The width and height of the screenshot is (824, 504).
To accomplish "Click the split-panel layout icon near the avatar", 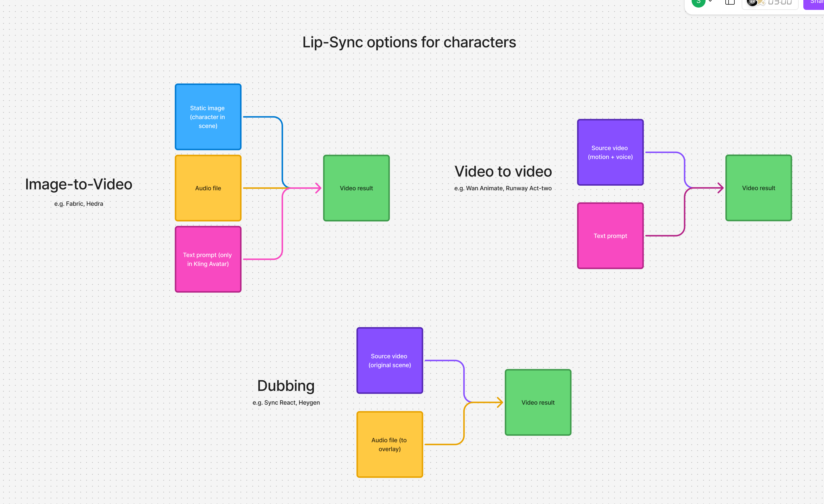I will (x=730, y=2).
